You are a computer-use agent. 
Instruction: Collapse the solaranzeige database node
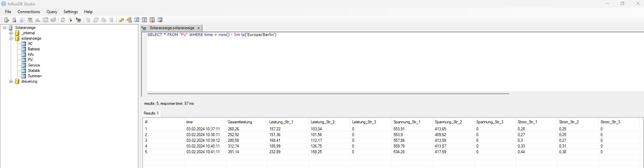point(11,38)
